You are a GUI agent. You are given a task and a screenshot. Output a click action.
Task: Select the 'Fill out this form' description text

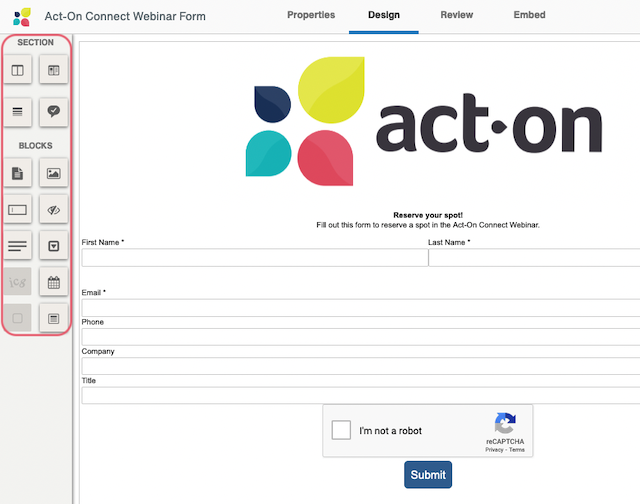[428, 225]
